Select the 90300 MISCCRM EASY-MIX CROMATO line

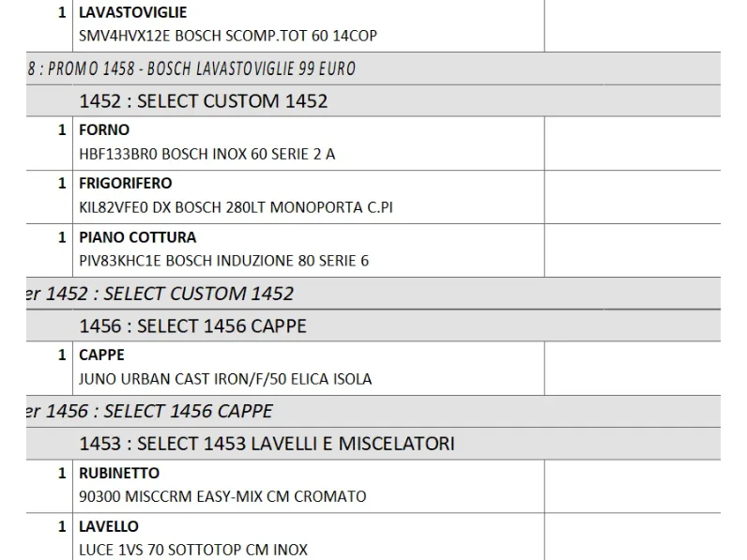(x=222, y=496)
